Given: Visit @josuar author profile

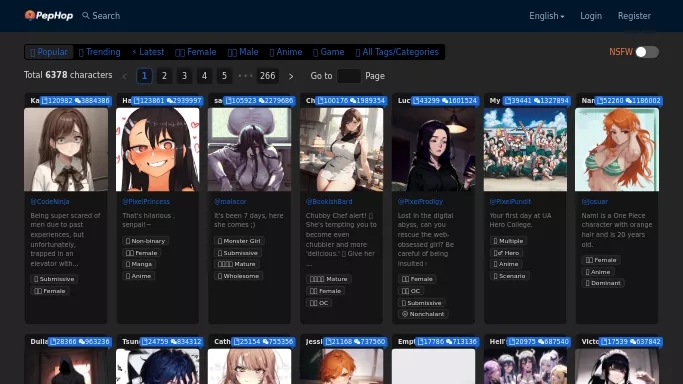Looking at the screenshot, I should [x=595, y=202].
